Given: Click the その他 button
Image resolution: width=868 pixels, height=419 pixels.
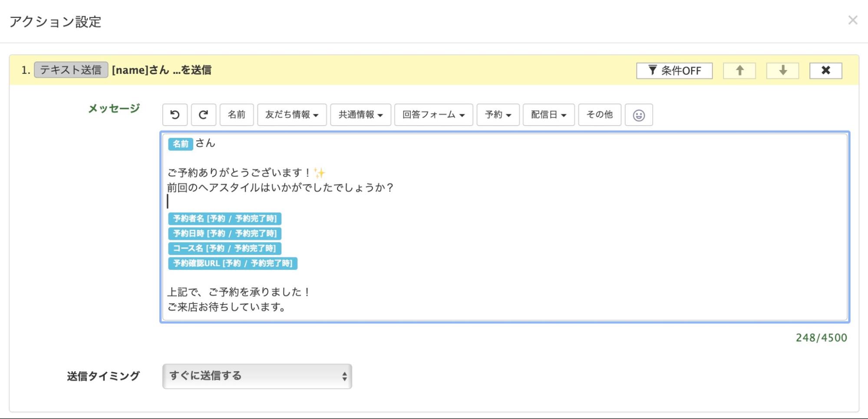Looking at the screenshot, I should click(x=599, y=115).
